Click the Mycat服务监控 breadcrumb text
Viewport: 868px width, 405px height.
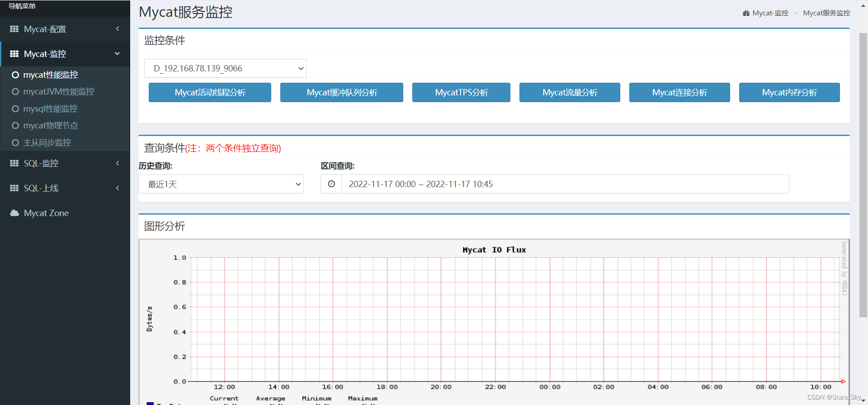tap(826, 13)
